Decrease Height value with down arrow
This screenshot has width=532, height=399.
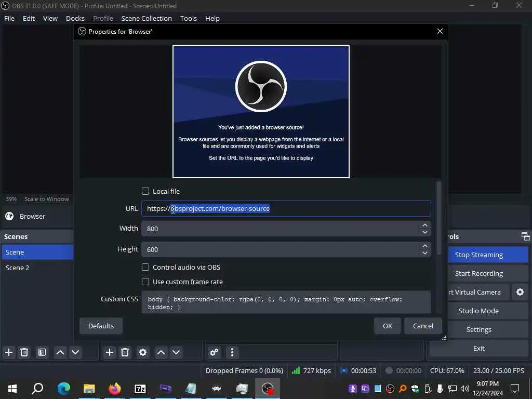click(425, 253)
